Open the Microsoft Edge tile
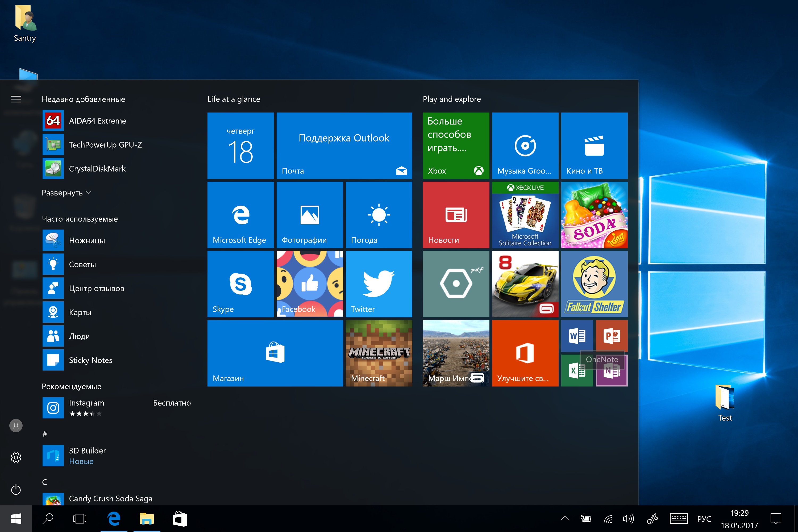 click(x=240, y=215)
